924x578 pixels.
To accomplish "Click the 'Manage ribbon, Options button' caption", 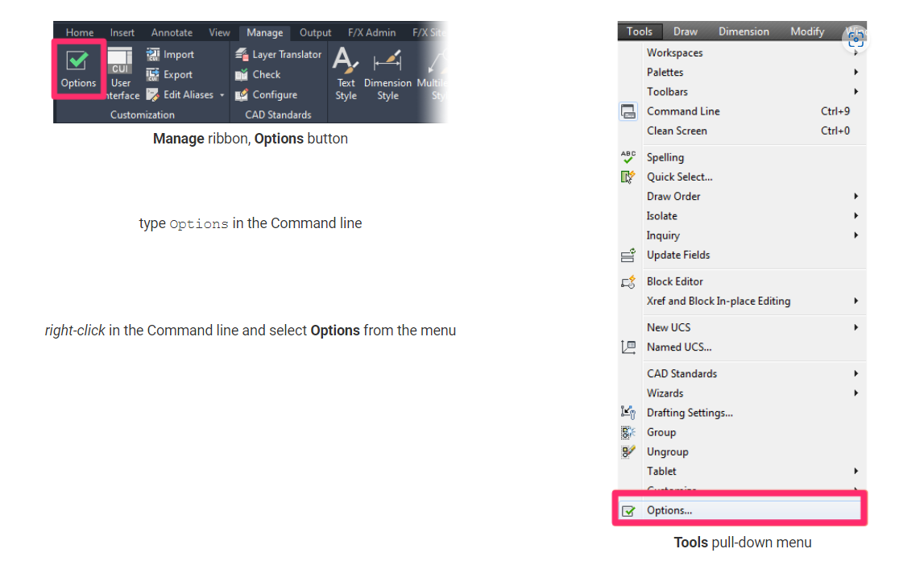I will [x=251, y=139].
